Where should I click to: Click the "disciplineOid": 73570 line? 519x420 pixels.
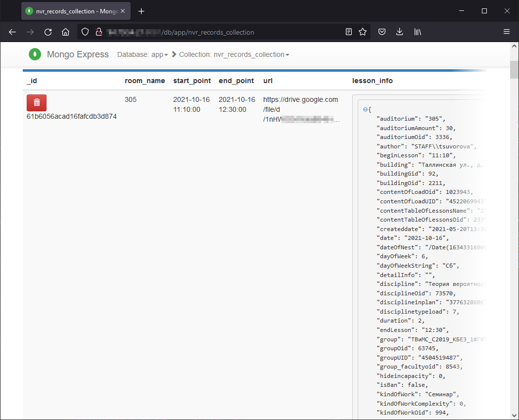click(x=416, y=293)
